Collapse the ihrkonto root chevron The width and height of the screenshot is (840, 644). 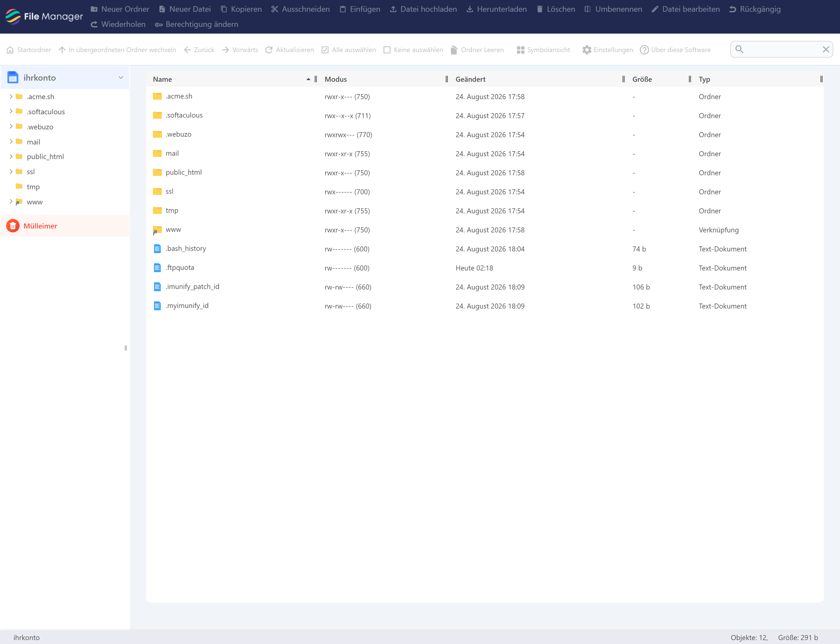[x=121, y=78]
